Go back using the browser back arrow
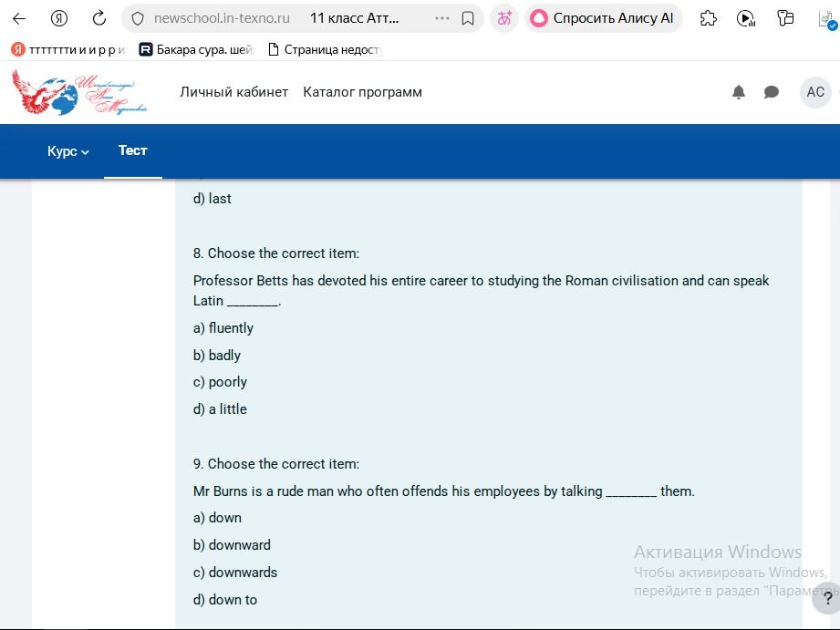 pos(19,19)
